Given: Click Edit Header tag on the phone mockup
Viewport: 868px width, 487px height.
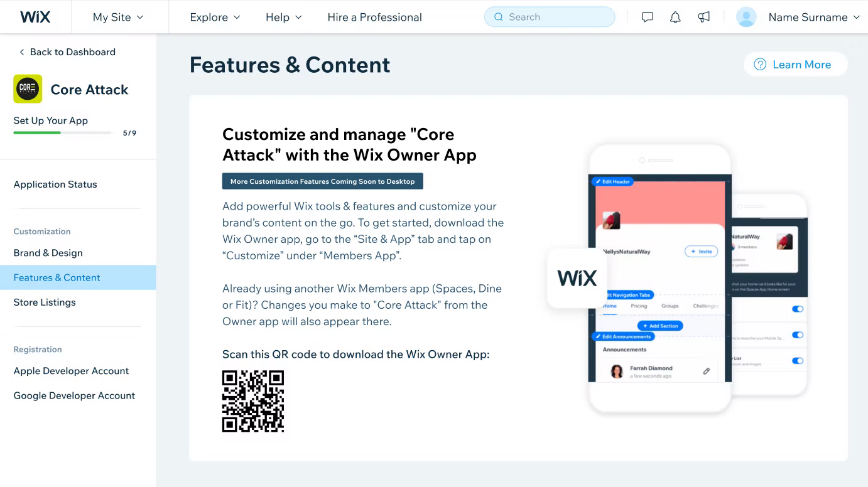Looking at the screenshot, I should pyautogui.click(x=612, y=182).
